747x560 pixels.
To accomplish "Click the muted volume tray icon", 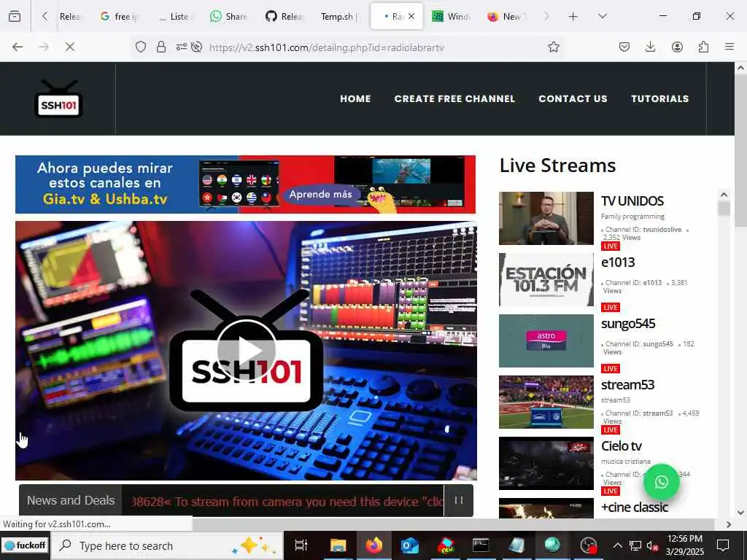I will [652, 546].
